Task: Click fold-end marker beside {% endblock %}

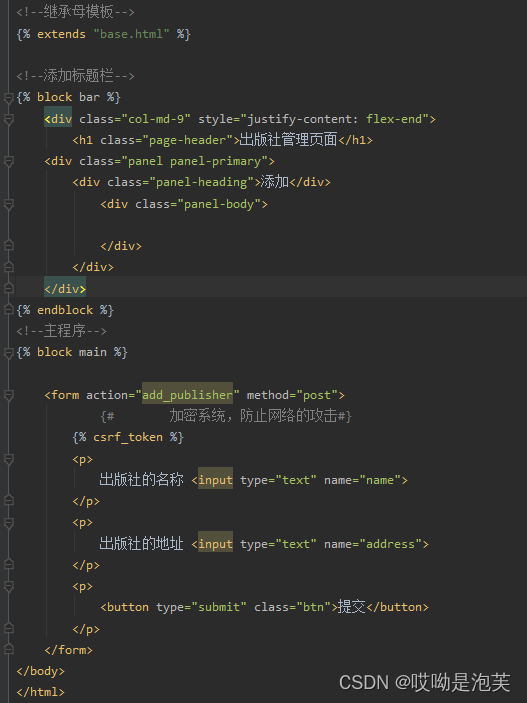Action: [9, 310]
